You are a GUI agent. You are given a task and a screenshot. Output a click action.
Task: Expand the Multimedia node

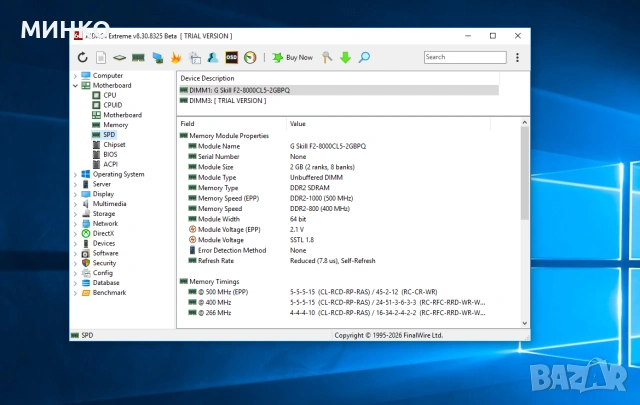tap(75, 204)
